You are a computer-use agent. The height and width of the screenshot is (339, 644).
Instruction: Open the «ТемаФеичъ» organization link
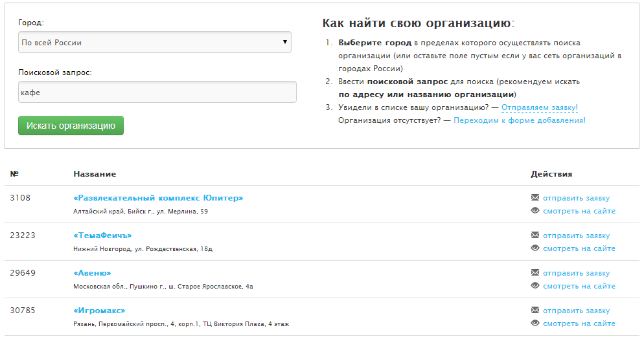tap(102, 235)
